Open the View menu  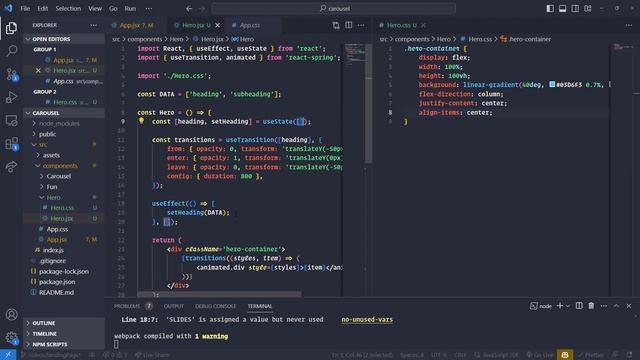(x=95, y=8)
